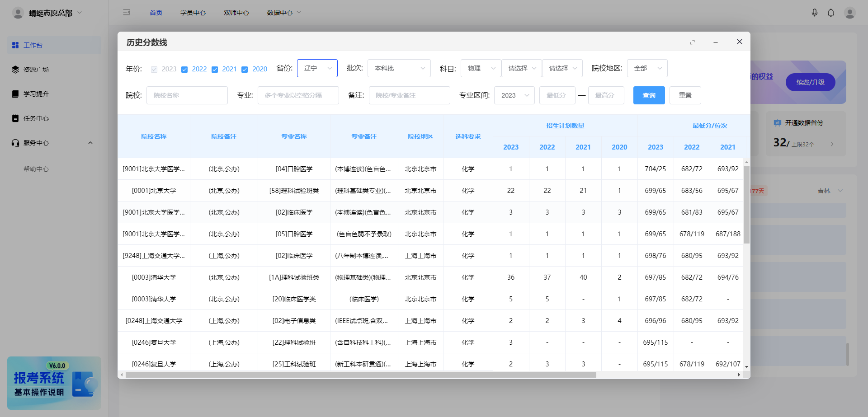
Task: Expand the 历史分数线 dialog to fullscreen
Action: 692,42
